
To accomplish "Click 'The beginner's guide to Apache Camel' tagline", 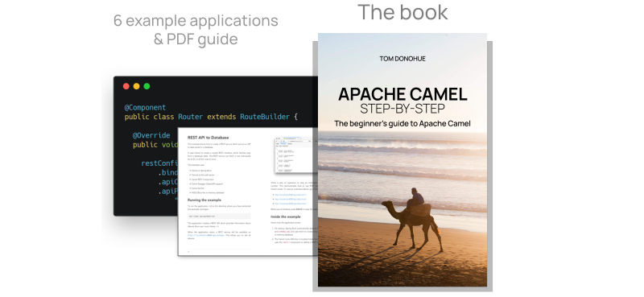I will [x=402, y=123].
